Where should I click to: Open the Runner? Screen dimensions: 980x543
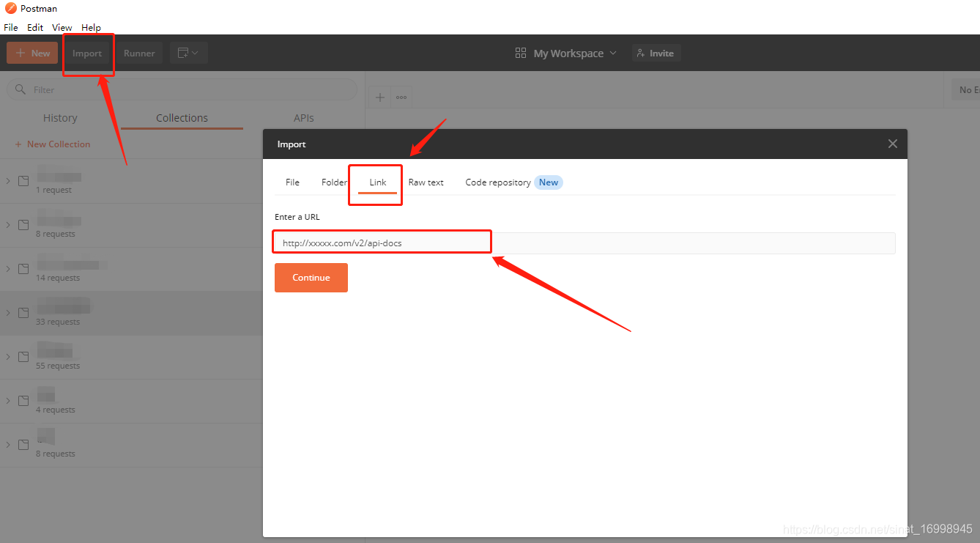[x=139, y=53]
